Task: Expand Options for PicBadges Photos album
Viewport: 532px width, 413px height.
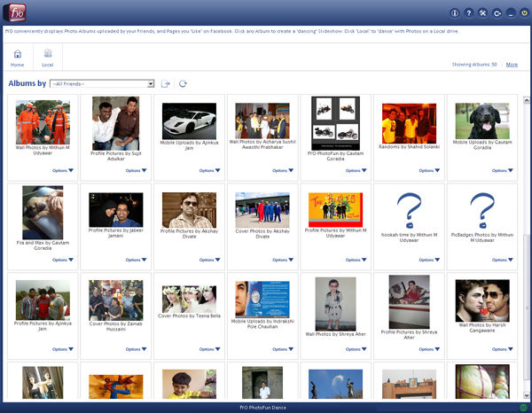Action: click(503, 260)
